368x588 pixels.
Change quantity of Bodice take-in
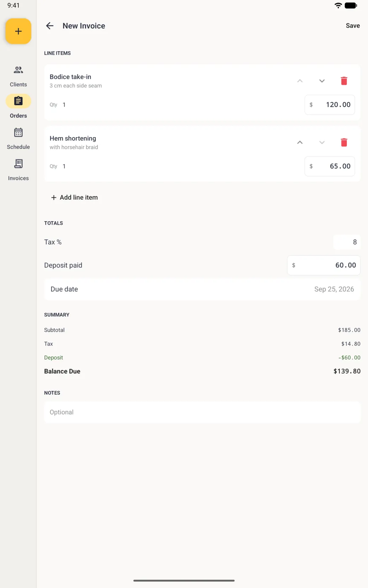click(x=64, y=105)
